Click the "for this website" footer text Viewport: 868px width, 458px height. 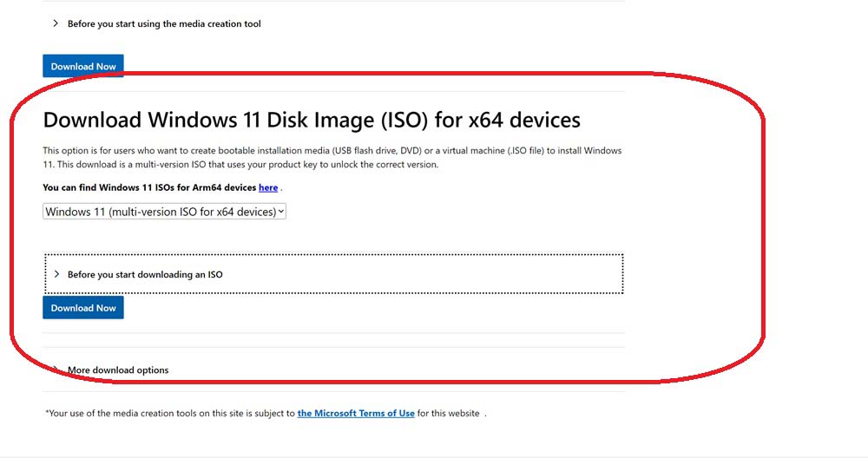point(449,414)
